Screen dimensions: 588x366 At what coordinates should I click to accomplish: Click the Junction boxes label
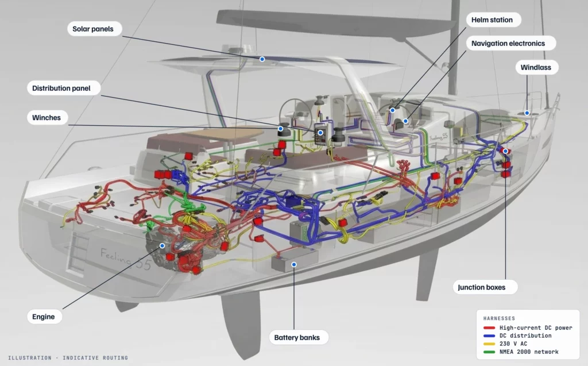(485, 287)
